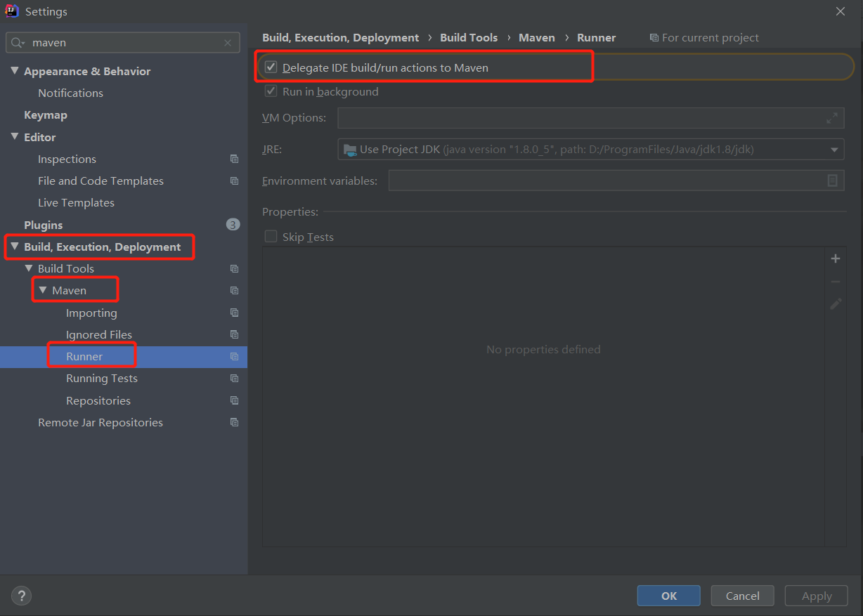
Task: Remove property with the minus icon
Action: pos(836,282)
